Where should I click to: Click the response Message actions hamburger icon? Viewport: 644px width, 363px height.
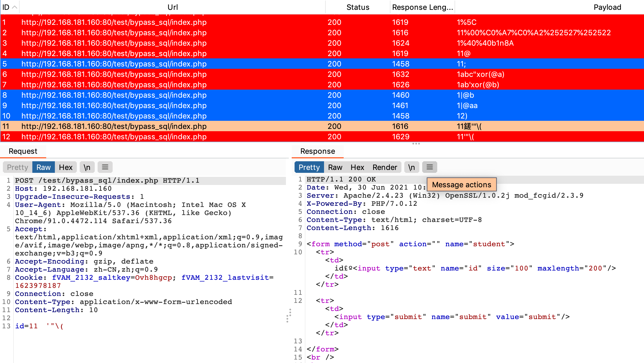tap(429, 167)
